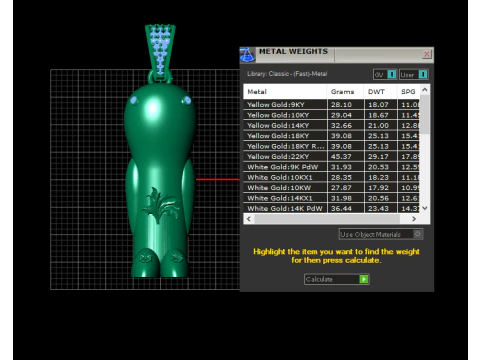
Task: Select the Yellow Gold:22KY row
Action: coord(331,156)
